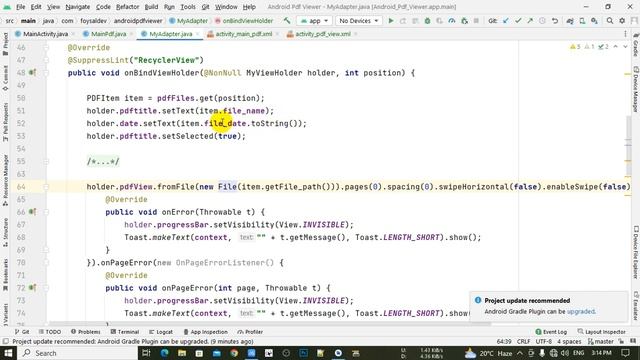Toggle Device Manager stripe on right edge

tap(636, 89)
